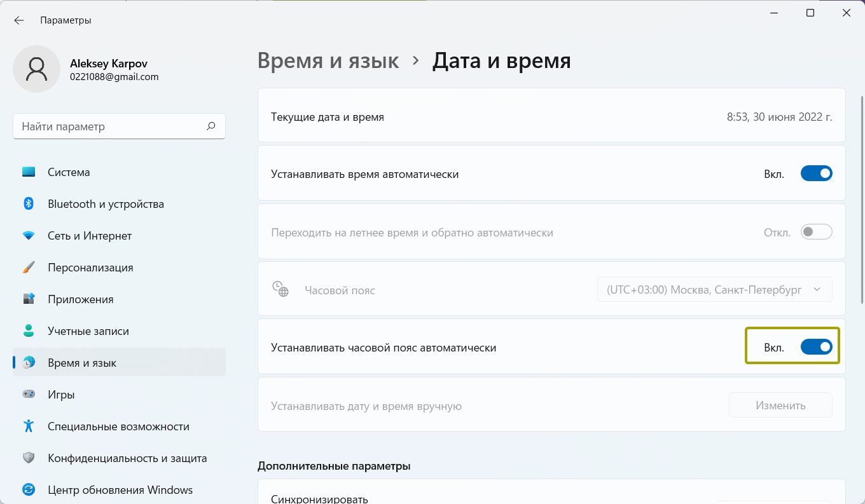Open Центр обновления Windows
The width and height of the screenshot is (865, 504).
click(119, 489)
